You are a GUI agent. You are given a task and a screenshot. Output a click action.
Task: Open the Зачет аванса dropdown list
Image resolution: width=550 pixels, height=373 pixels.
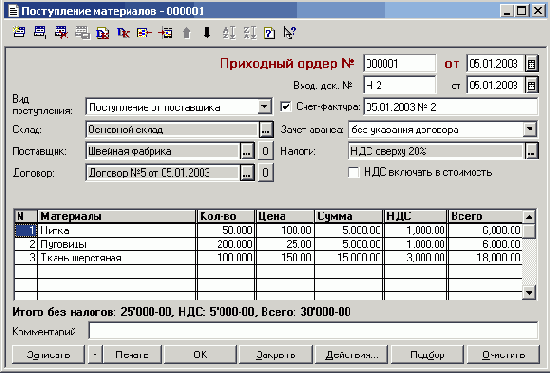[530, 129]
